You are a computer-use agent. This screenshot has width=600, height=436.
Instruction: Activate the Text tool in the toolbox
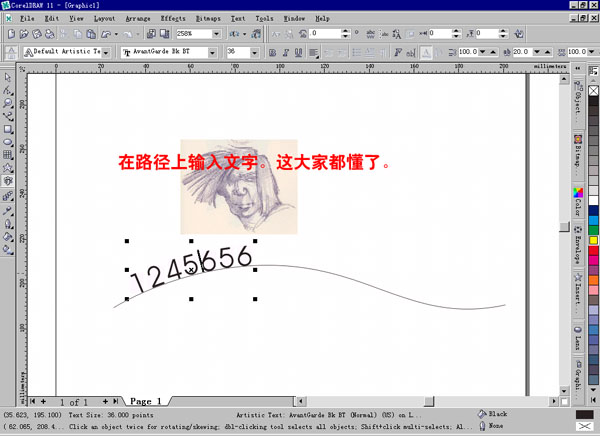click(8, 181)
